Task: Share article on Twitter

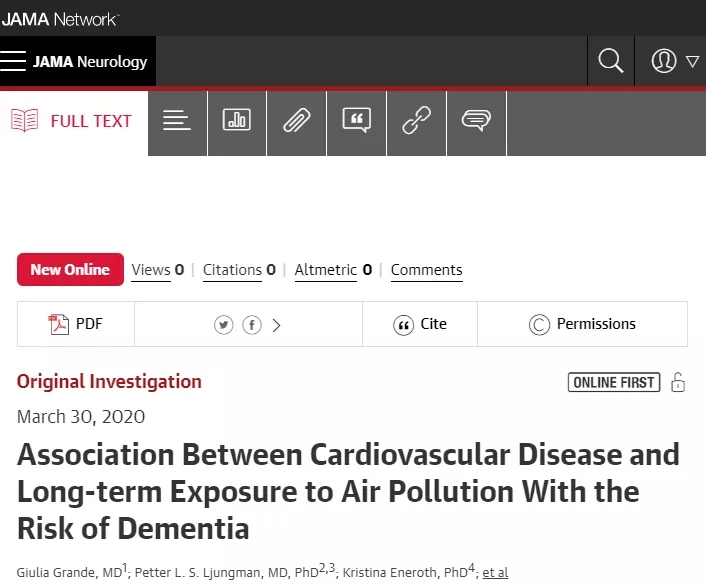Action: [x=224, y=325]
